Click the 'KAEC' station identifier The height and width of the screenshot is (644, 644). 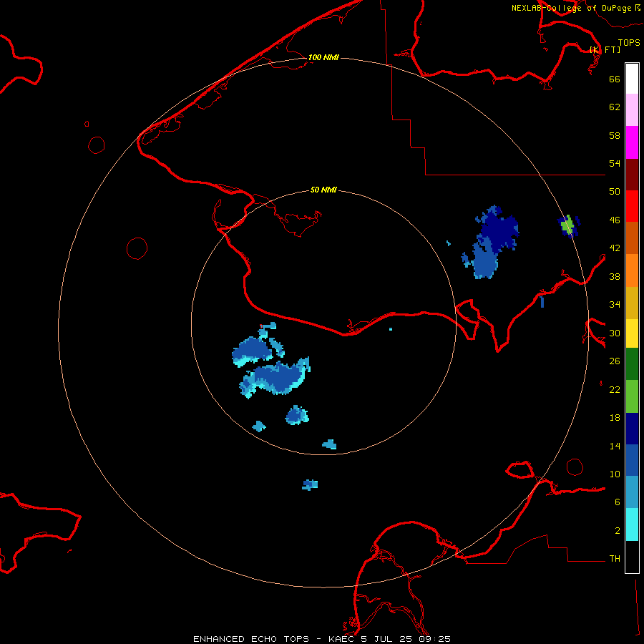[342, 639]
